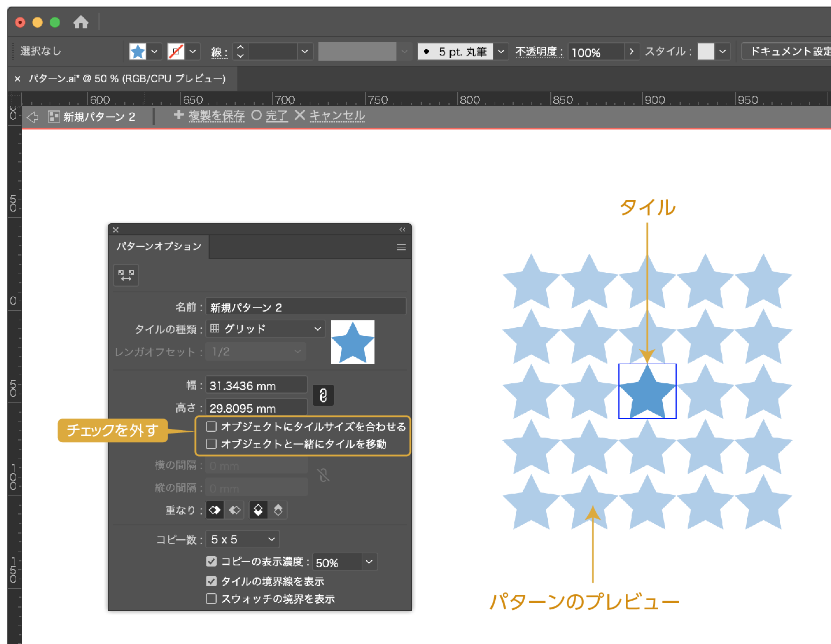Image resolution: width=831 pixels, height=644 pixels.
Task: Click the スタイル graphic style swatch
Action: [706, 51]
